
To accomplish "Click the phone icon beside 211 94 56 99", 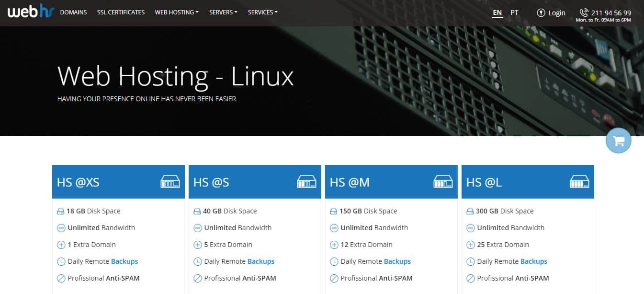I will (x=584, y=12).
